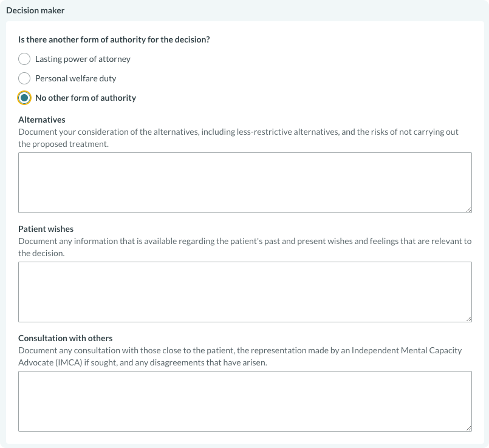
Task: Click the Patient wishes textarea resize handle
Action: (x=468, y=319)
